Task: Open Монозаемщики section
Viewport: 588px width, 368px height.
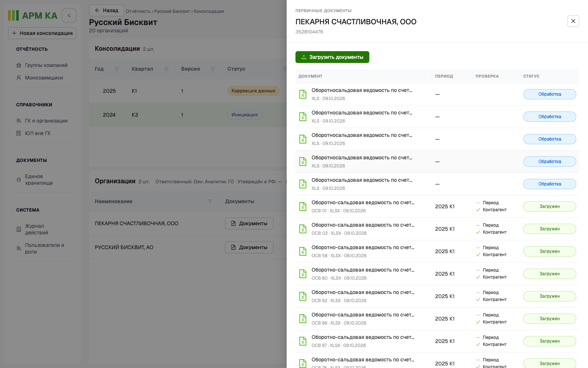Action: [x=40, y=78]
